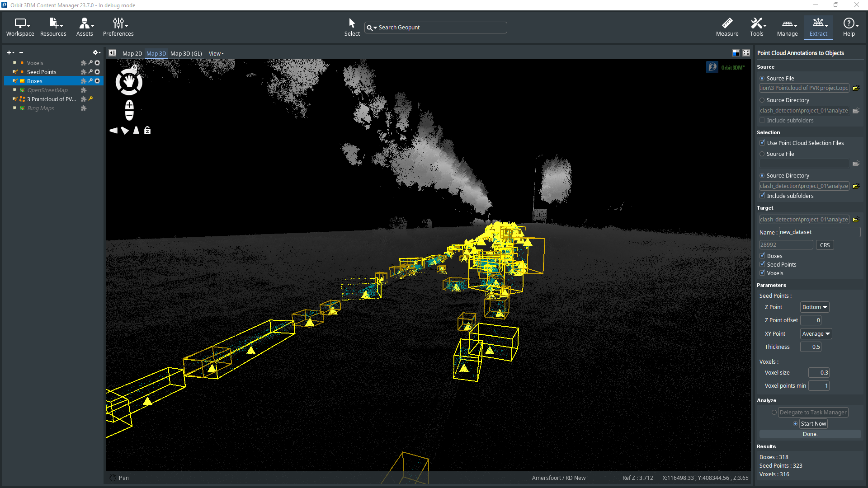Zoom in with the plus map control

(129, 105)
